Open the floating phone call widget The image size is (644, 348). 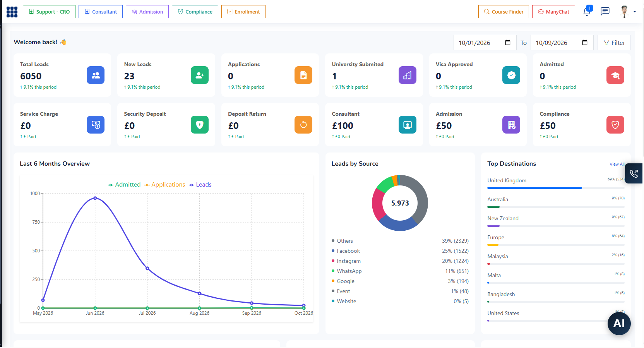pos(634,173)
